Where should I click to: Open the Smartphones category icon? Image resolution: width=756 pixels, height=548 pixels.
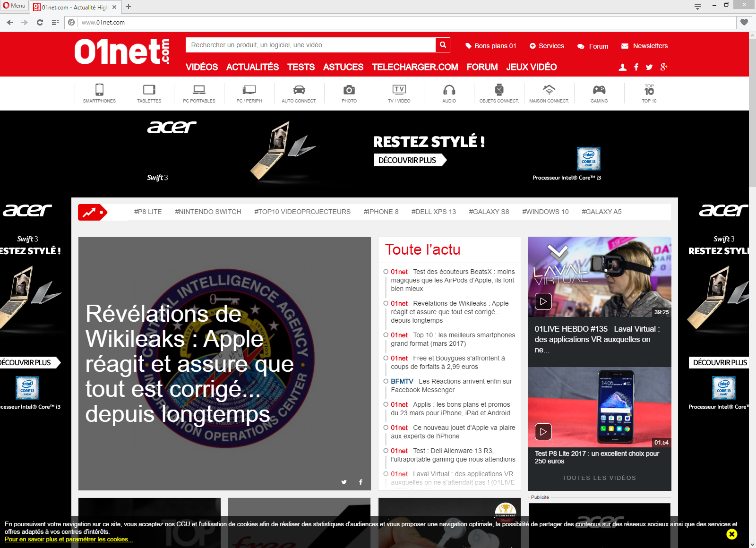pos(99,93)
